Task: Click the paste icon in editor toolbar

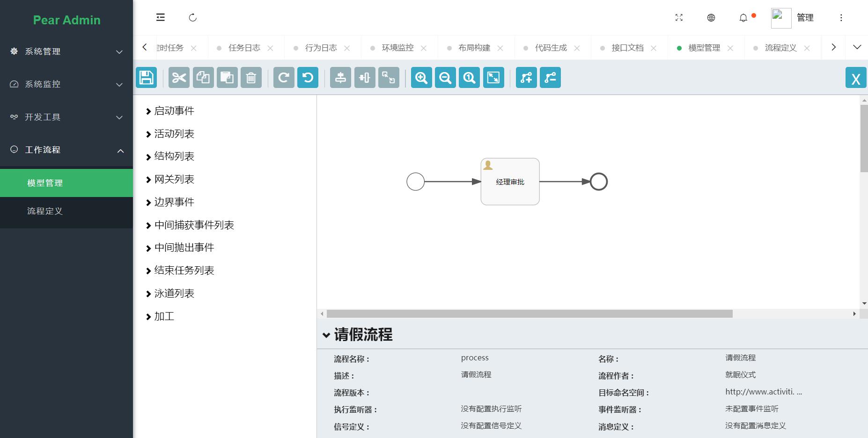Action: pyautogui.click(x=227, y=77)
